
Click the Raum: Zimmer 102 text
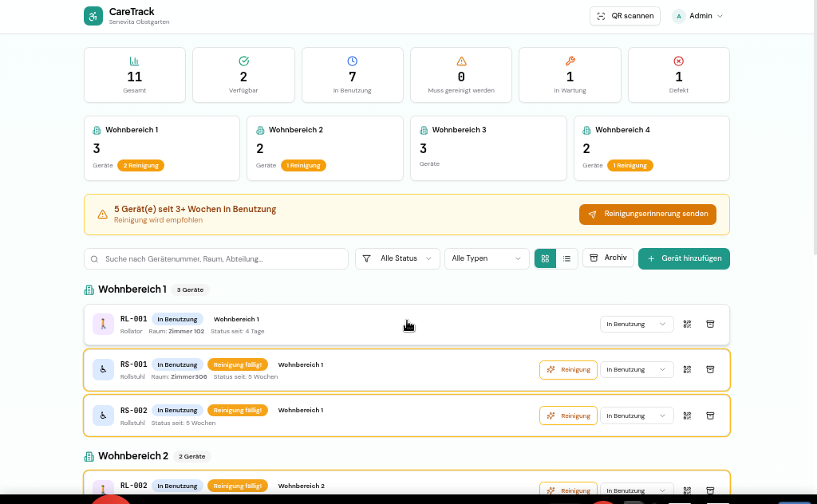tap(176, 331)
